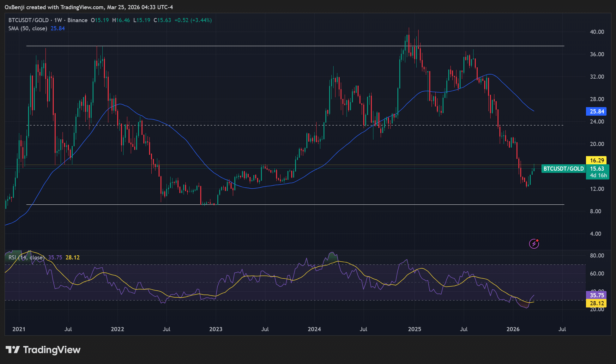This screenshot has height=364, width=616.
Task: Click the TradingView TV logo mark
Action: (x=13, y=350)
